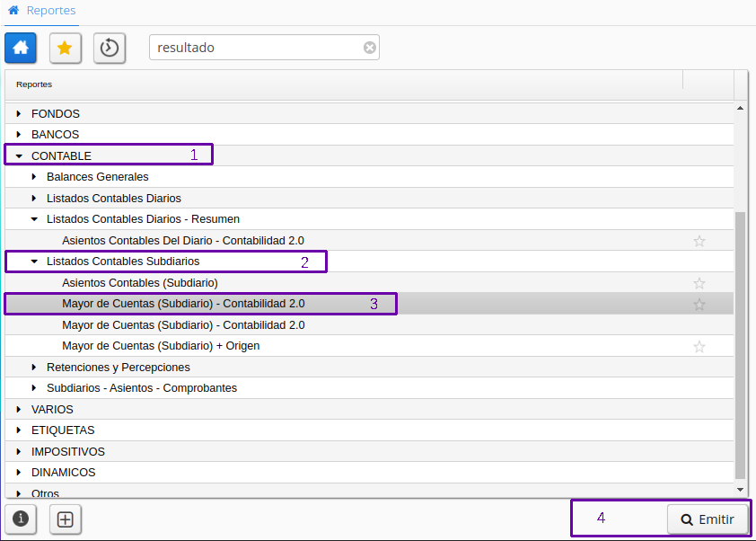Image resolution: width=756 pixels, height=541 pixels.
Task: Favorite star for Asientos Contables Del Diario
Action: (x=699, y=241)
